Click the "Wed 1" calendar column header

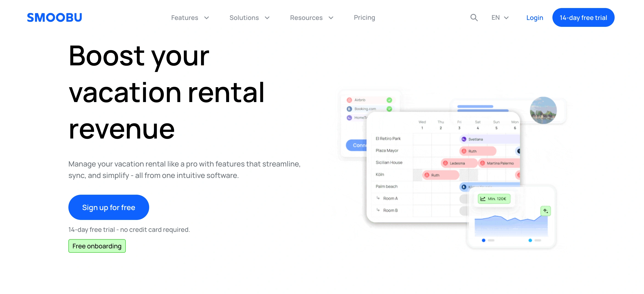(422, 125)
